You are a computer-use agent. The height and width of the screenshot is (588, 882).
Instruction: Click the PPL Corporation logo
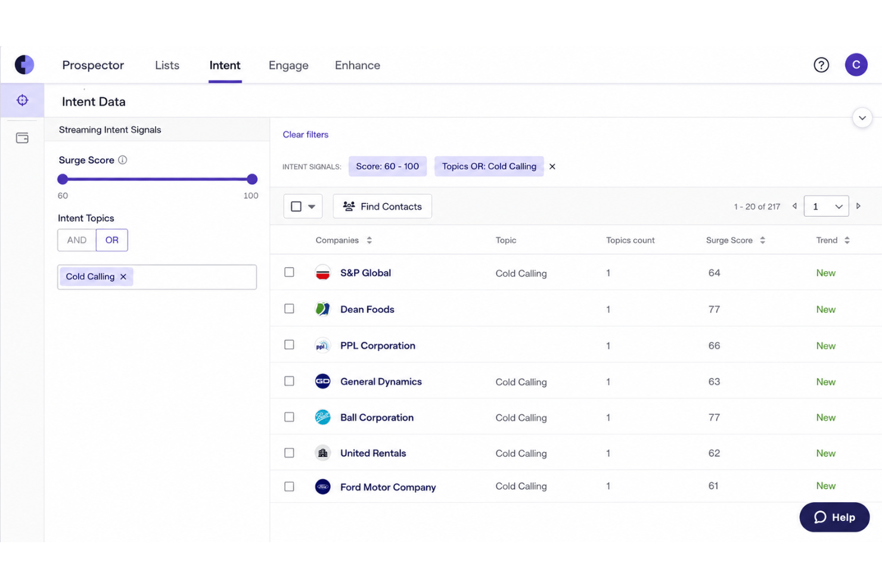tap(322, 346)
